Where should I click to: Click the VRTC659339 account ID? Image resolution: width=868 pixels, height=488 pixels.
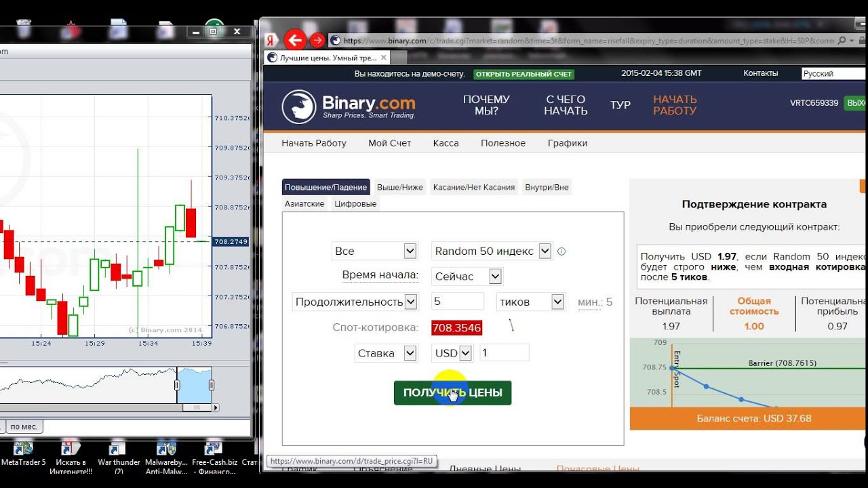click(814, 103)
